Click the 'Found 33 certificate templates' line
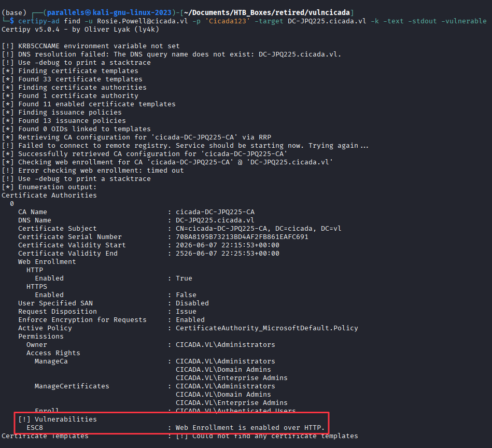Screen dimensions: 492x448 coord(72,79)
